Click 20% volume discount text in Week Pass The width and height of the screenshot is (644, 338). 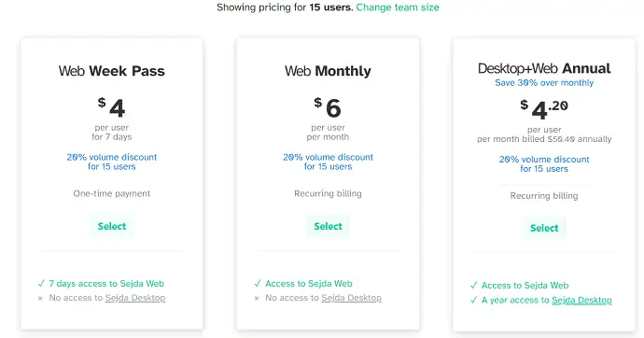coord(112,162)
